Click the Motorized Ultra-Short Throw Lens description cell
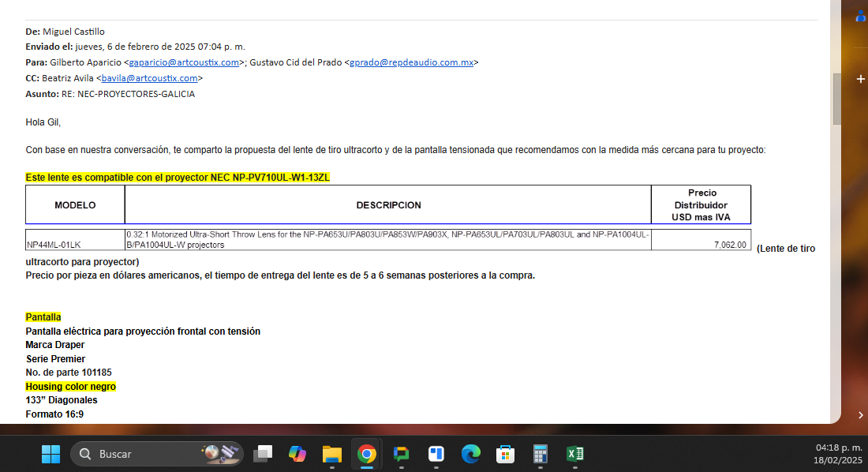The height and width of the screenshot is (472, 868). pos(388,240)
